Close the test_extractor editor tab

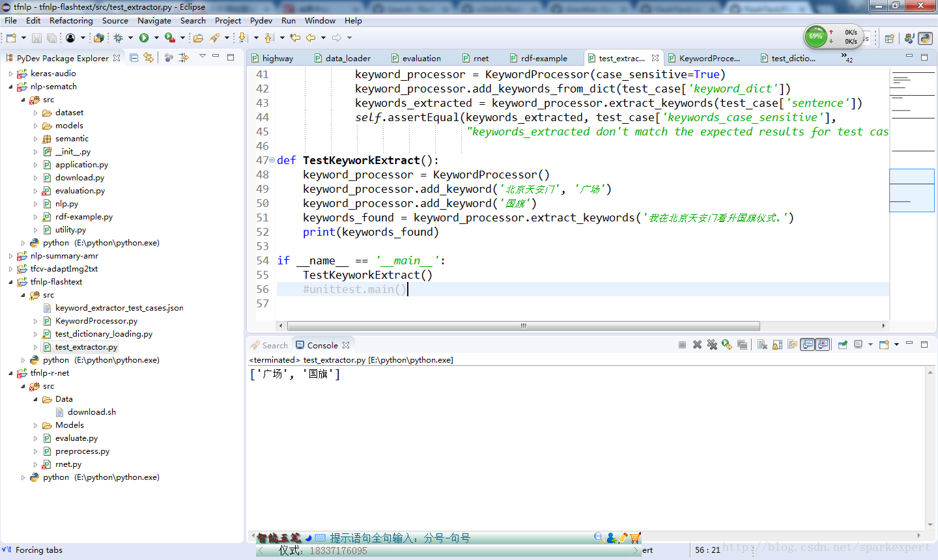click(x=655, y=58)
